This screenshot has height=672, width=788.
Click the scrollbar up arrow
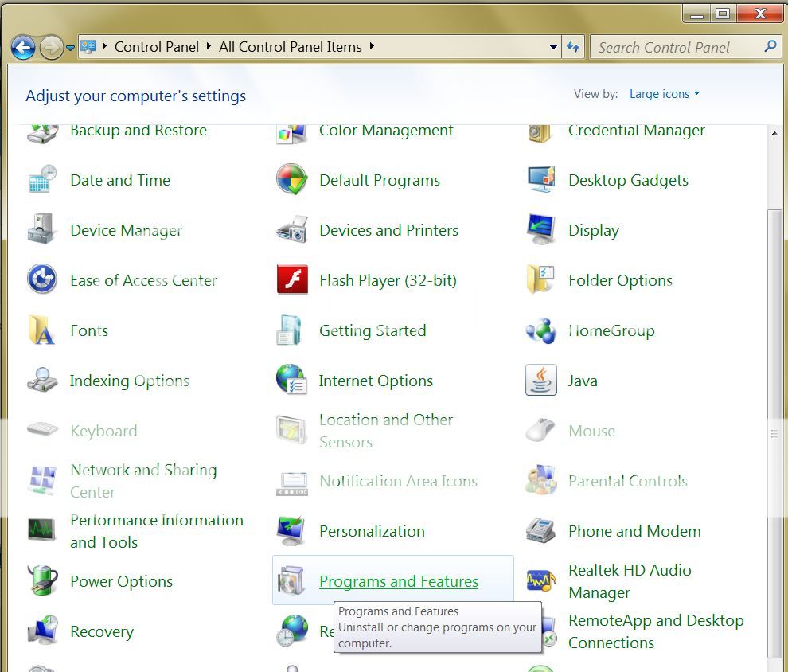tap(775, 133)
